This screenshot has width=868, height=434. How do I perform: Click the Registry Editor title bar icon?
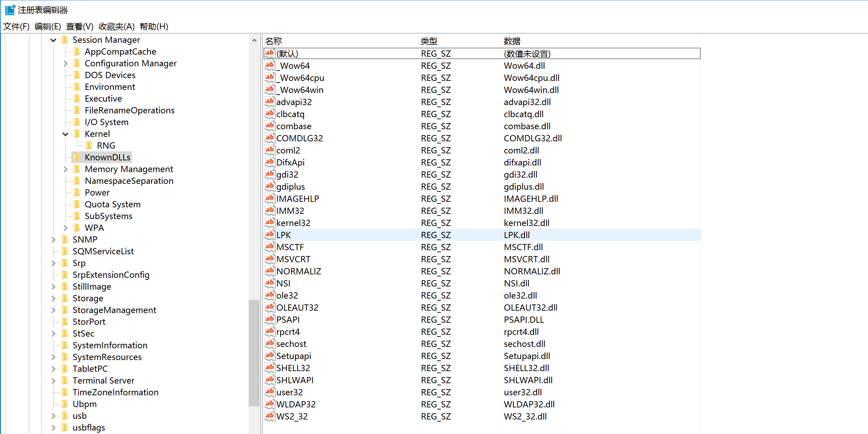[10, 10]
